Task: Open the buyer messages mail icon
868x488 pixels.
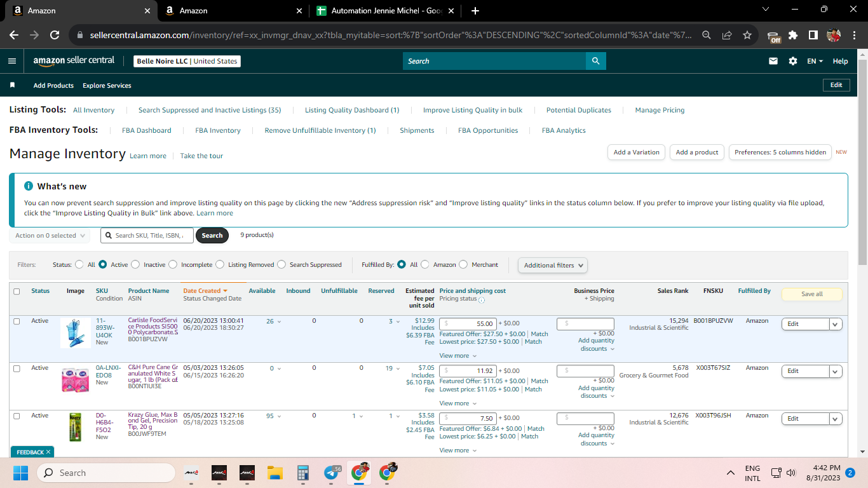Action: [773, 61]
